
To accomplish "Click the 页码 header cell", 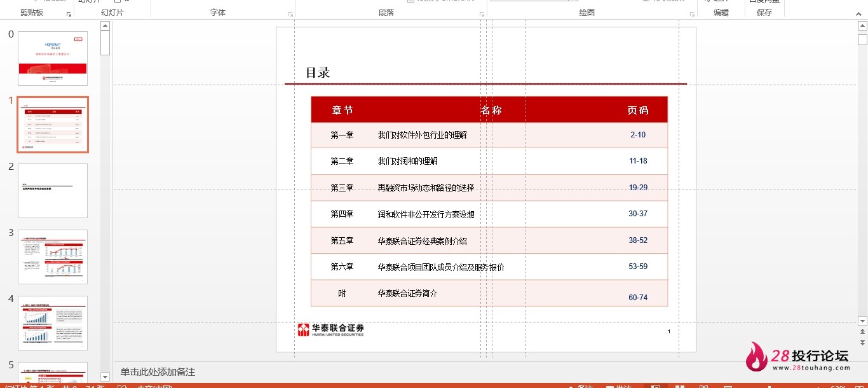I will pos(638,110).
